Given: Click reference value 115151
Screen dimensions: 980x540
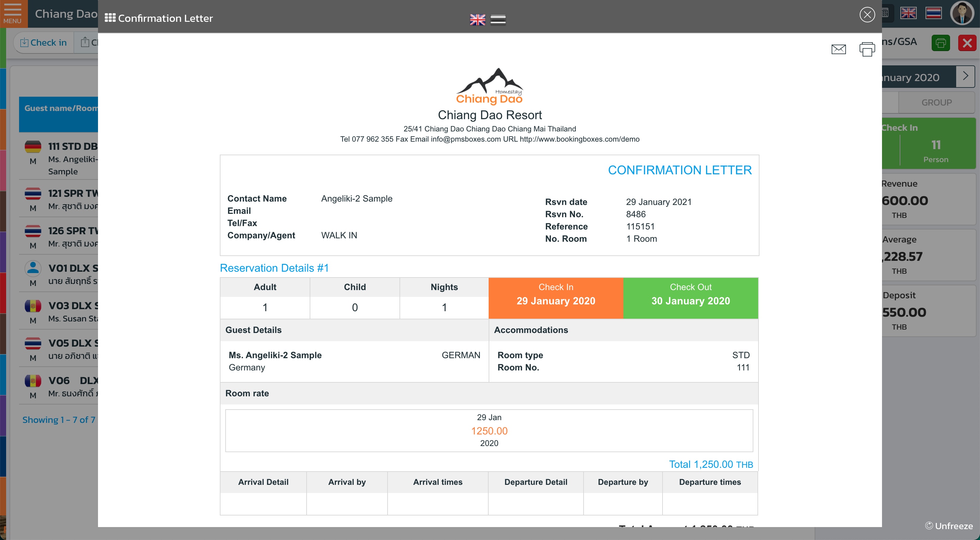Looking at the screenshot, I should pyautogui.click(x=640, y=226).
